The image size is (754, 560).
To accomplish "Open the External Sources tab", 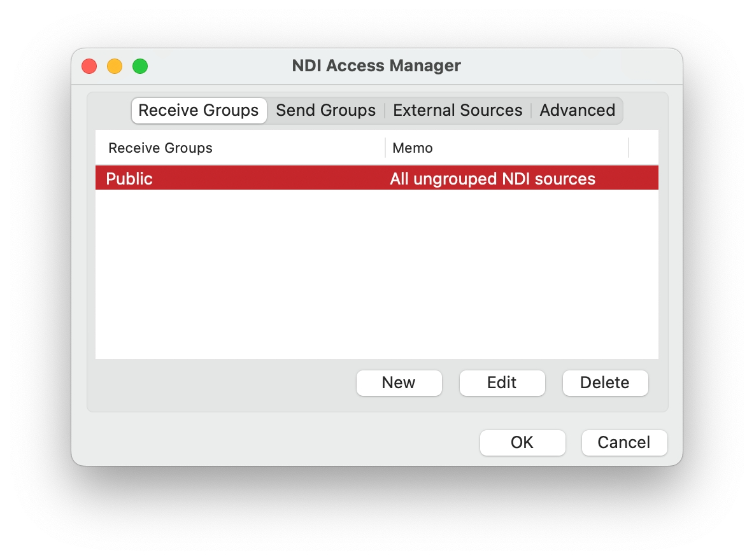I will (457, 110).
